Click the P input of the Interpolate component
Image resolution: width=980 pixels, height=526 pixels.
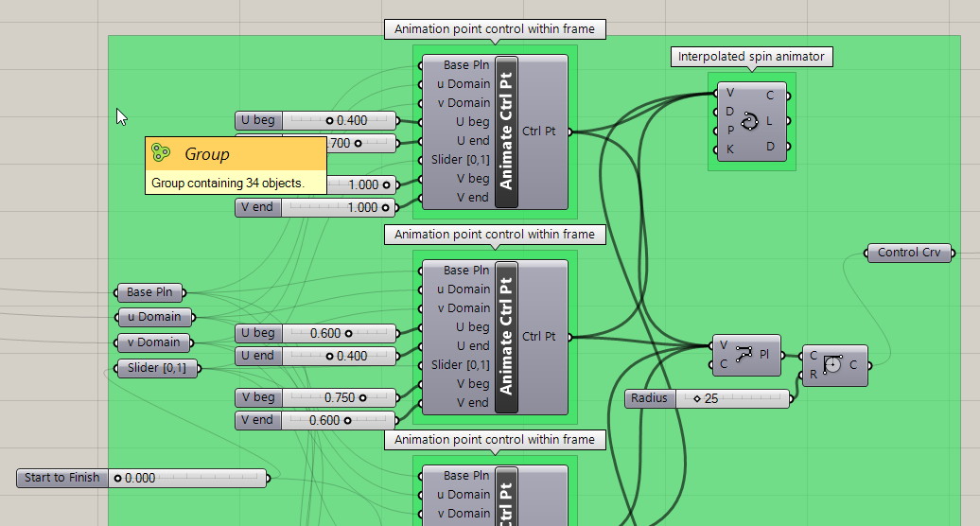click(728, 131)
